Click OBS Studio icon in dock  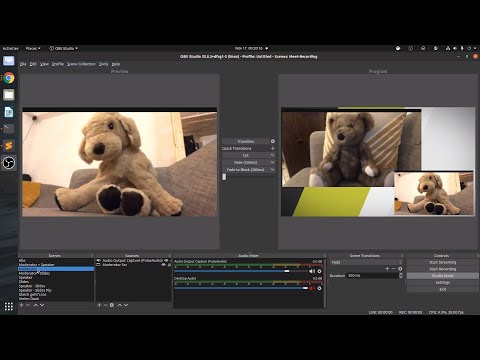pos(9,163)
